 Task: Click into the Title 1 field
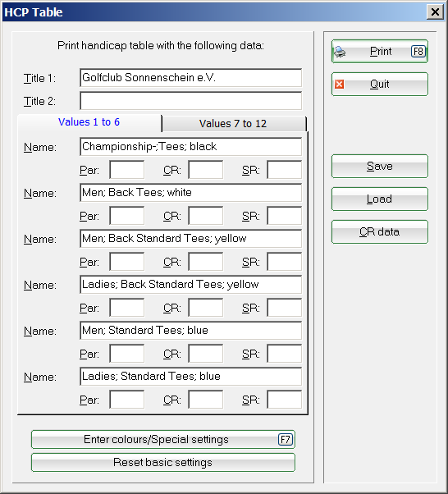pos(190,78)
